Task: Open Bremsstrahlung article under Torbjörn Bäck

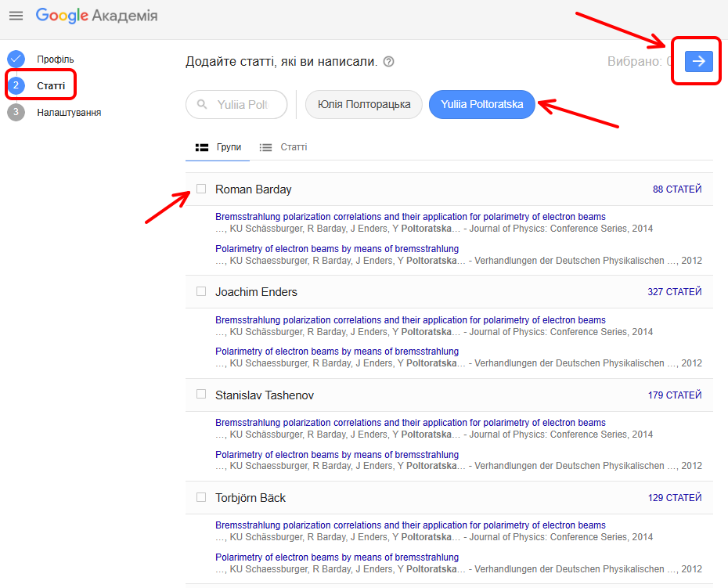Action: click(x=410, y=525)
